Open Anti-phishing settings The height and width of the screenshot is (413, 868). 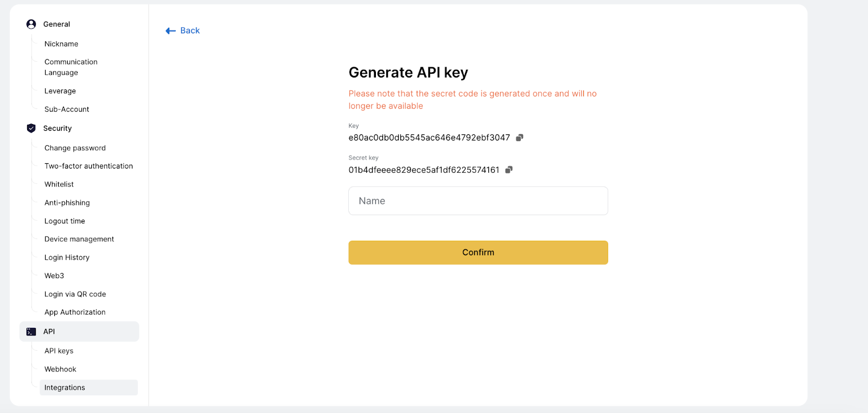pos(67,203)
